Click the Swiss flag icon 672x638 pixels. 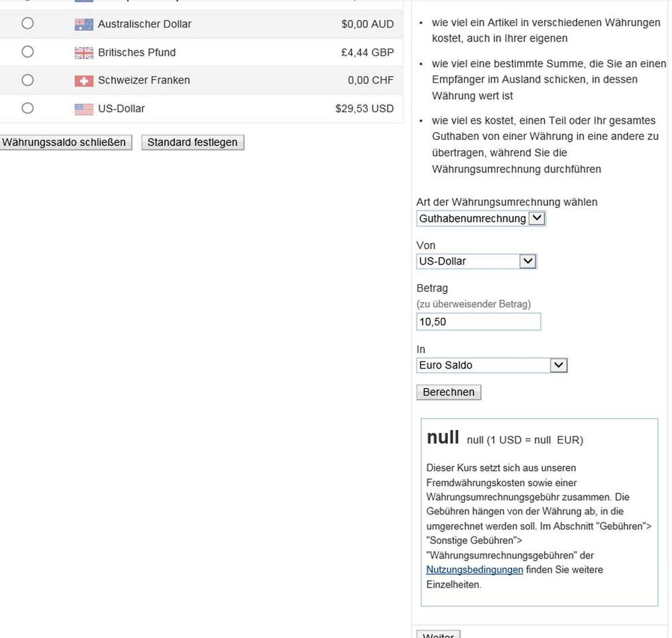click(x=83, y=81)
